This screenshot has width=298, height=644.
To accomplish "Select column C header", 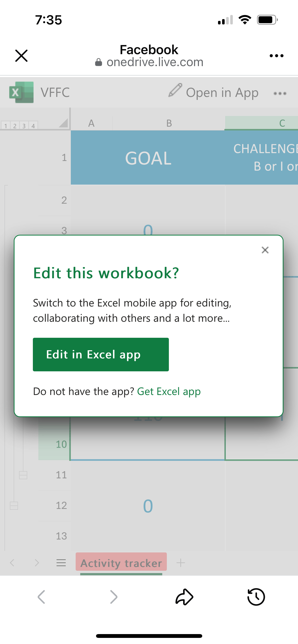I will (262, 123).
